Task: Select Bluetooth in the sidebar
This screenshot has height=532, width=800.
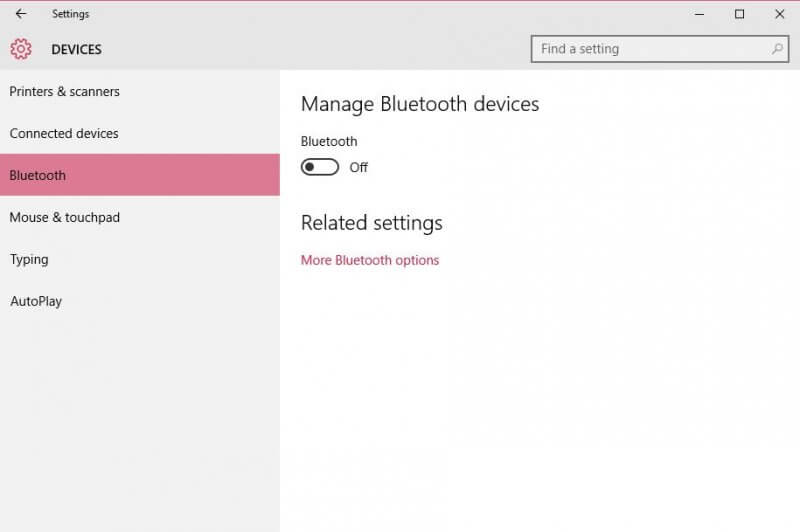Action: (x=140, y=175)
